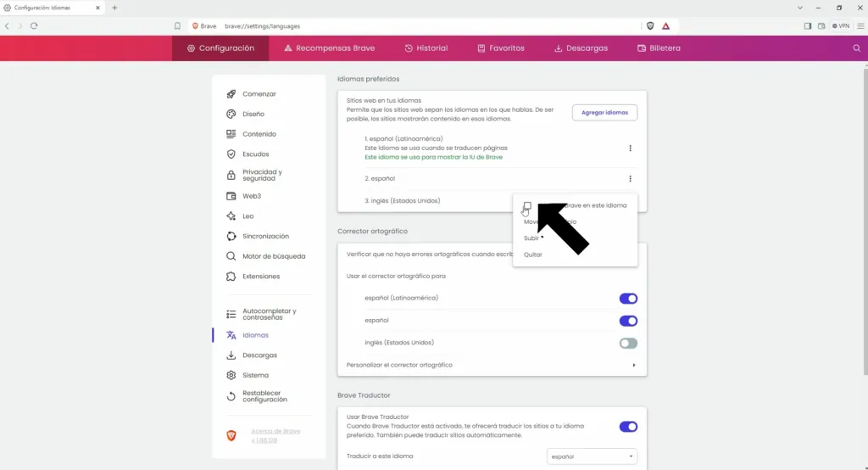Check the show Brave in this language checkbox
Viewport: 868px width, 470px height.
point(527,205)
